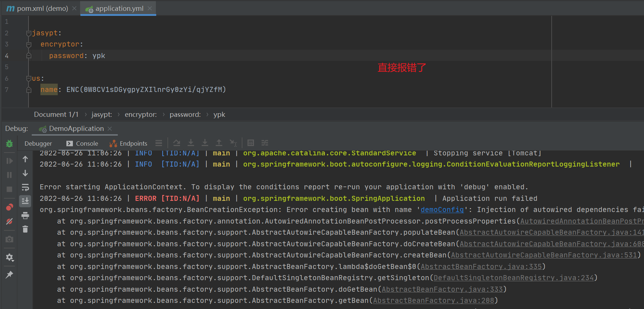The height and width of the screenshot is (309, 644).
Task: Click 'Document 1/1' breadcrumb
Action: (x=56, y=115)
